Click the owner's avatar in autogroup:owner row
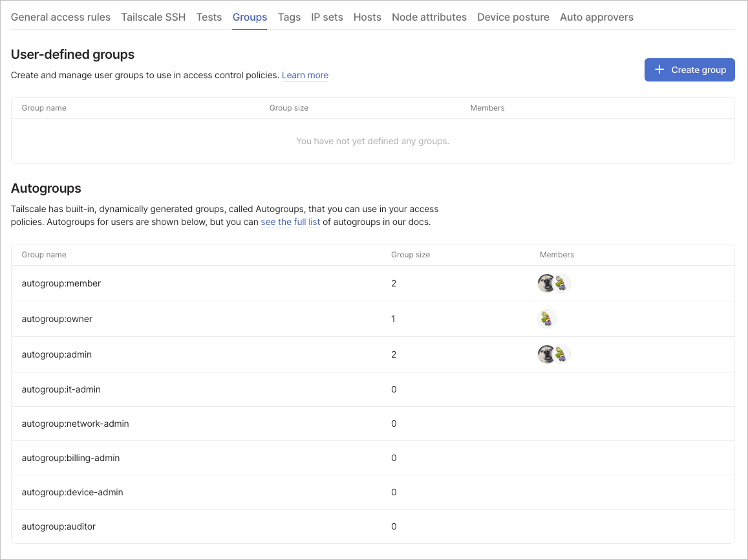 (x=547, y=318)
